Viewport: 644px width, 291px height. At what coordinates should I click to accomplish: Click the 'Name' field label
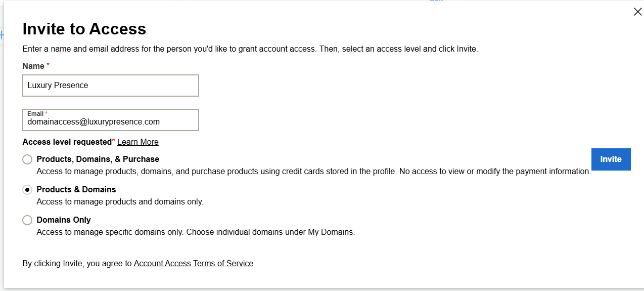pos(33,66)
